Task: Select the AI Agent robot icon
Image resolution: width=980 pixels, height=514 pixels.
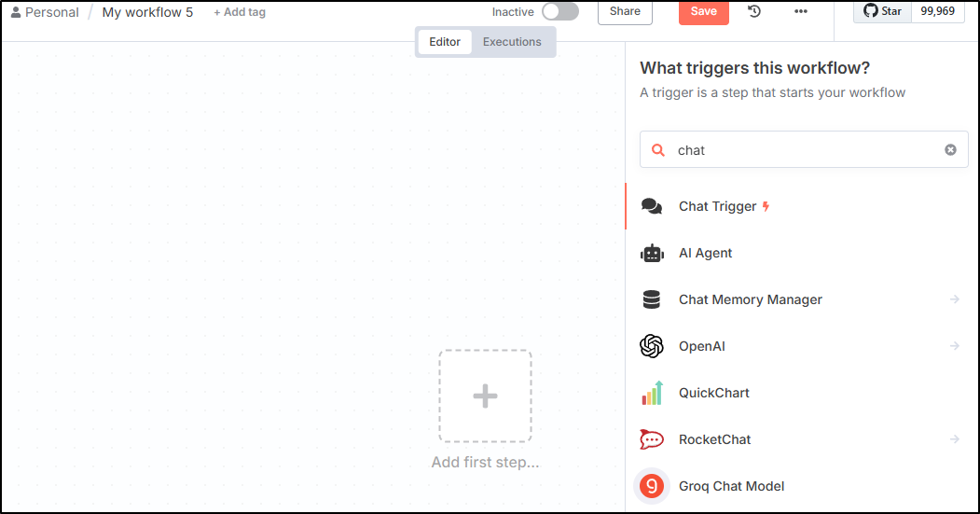Action: [652, 253]
